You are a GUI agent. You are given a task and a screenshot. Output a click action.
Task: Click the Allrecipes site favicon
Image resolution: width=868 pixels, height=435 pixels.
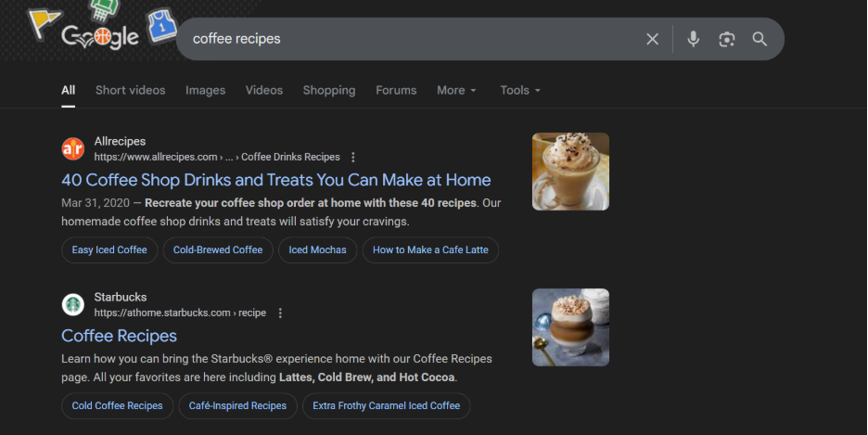point(73,149)
